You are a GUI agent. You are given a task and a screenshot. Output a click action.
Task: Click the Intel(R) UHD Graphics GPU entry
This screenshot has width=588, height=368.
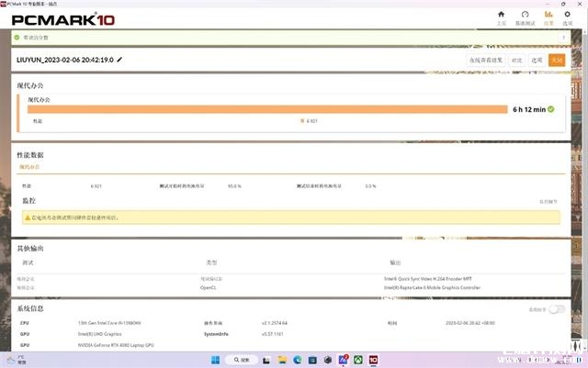[x=100, y=334]
